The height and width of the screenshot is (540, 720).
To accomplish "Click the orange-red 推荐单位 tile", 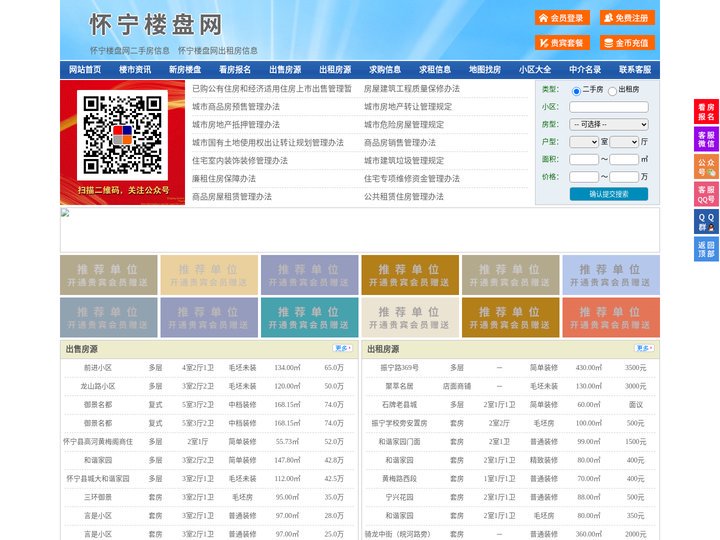I will (611, 318).
